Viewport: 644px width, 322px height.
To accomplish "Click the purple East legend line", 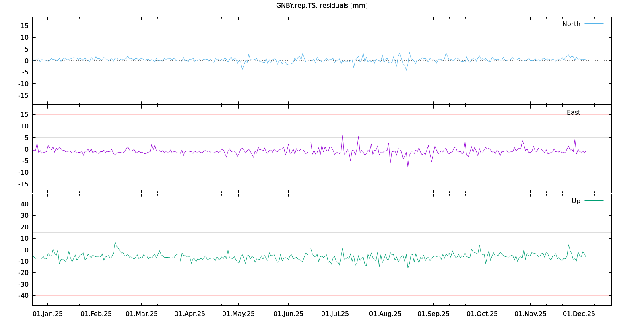I will [594, 112].
